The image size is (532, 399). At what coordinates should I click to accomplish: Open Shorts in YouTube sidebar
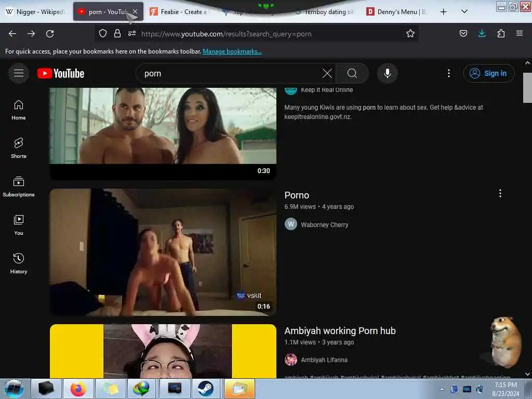coord(19,149)
